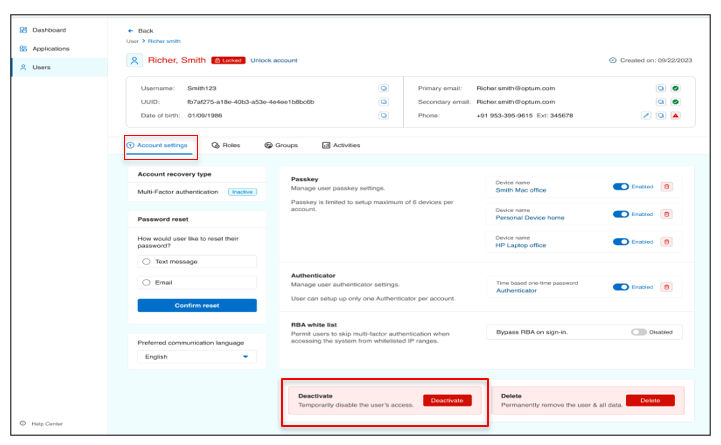Click Primary email green verified icon
This screenshot has height=445, width=721.
675,88
